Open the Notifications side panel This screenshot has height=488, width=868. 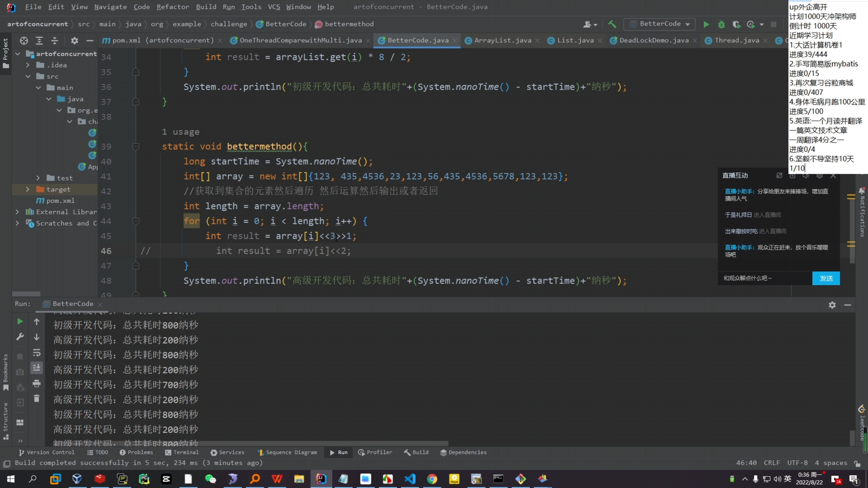pos(862,212)
